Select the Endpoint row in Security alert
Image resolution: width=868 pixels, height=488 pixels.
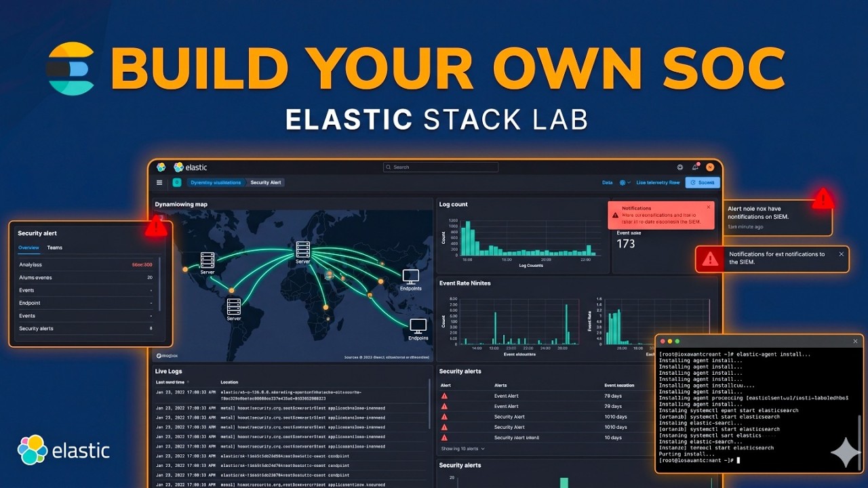(x=85, y=303)
